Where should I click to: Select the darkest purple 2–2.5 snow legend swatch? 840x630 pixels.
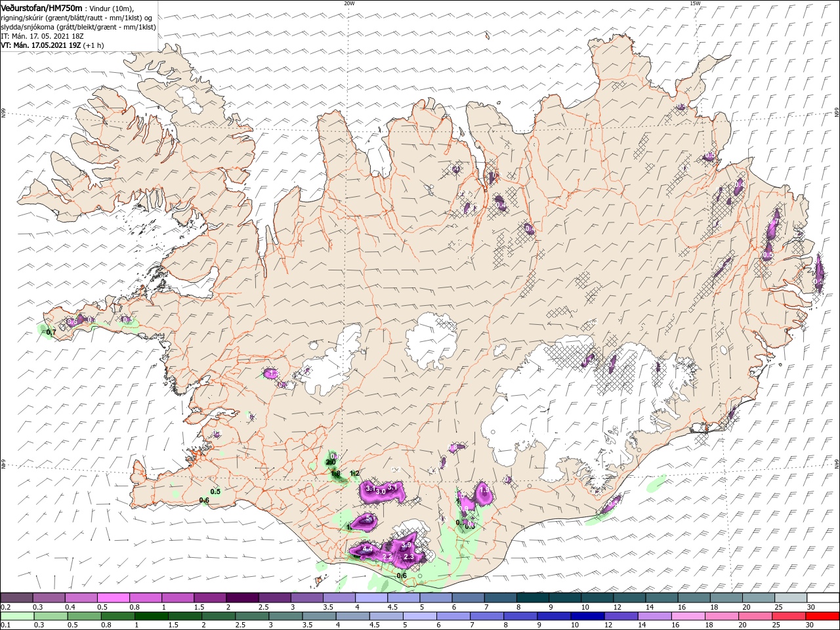[241, 597]
